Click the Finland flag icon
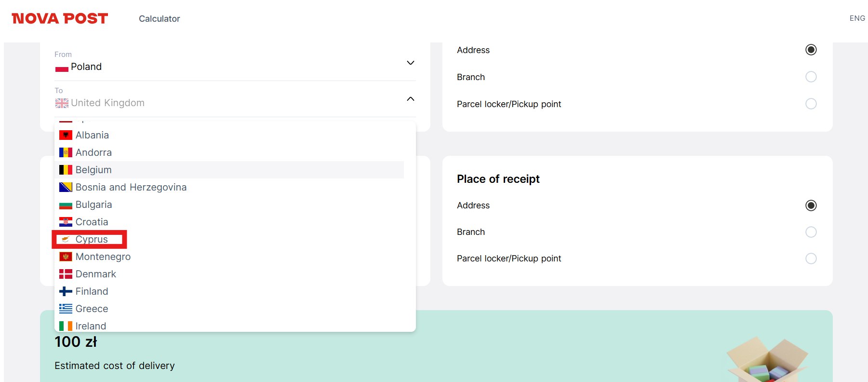The width and height of the screenshot is (868, 382). click(66, 291)
